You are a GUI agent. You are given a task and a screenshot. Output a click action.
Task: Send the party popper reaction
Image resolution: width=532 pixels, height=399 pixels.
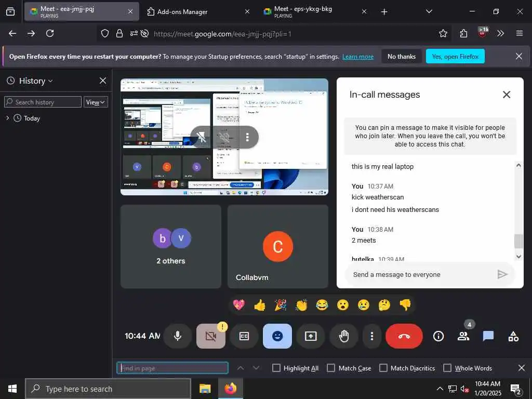point(280,304)
